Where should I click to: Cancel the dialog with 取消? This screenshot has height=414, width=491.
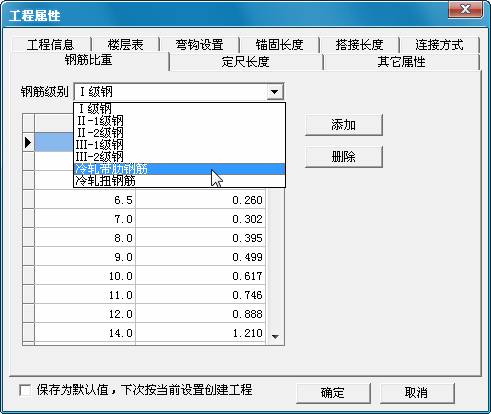417,393
